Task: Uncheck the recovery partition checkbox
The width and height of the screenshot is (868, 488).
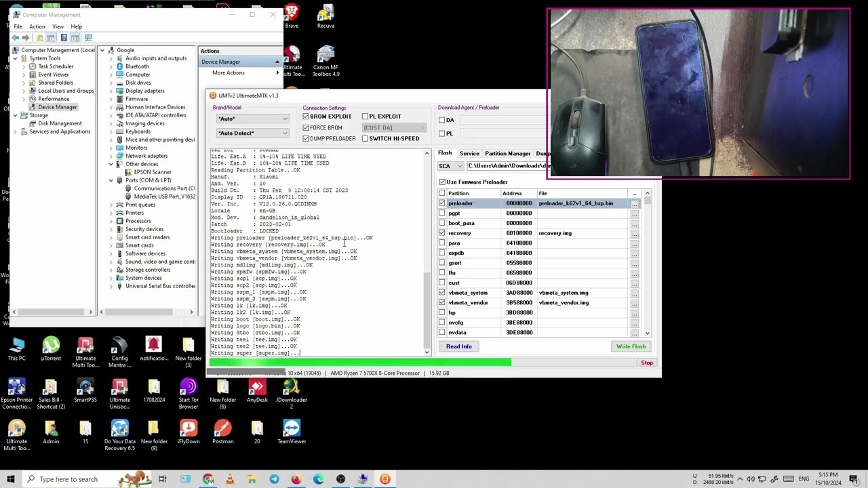Action: coord(442,233)
